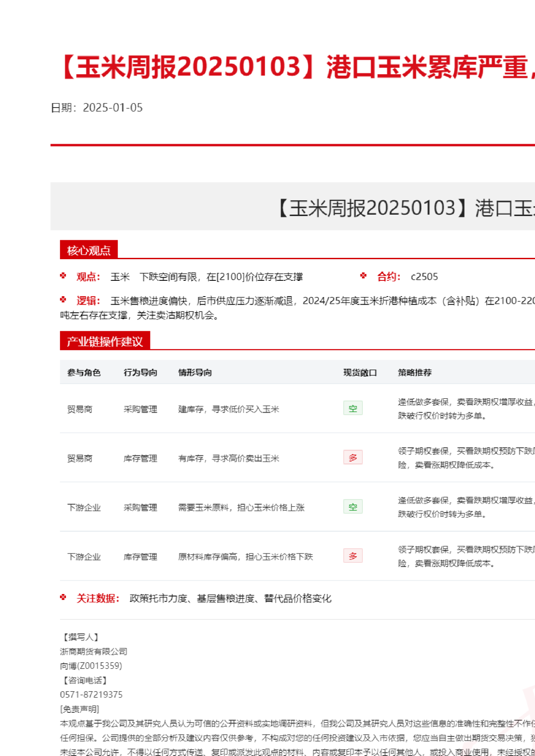This screenshot has width=535, height=756.
Task: Click the author name 向博(Z0015359)
Action: [x=91, y=666]
